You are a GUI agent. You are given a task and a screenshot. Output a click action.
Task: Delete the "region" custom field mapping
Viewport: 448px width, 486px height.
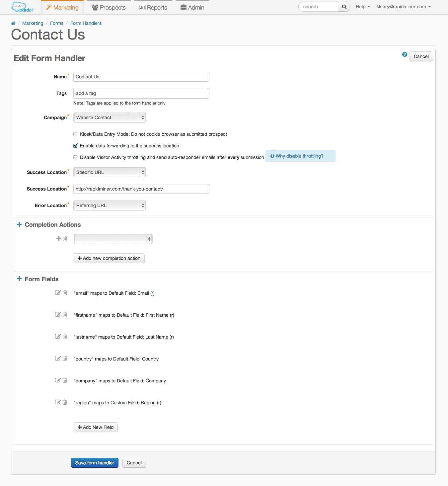coord(65,402)
